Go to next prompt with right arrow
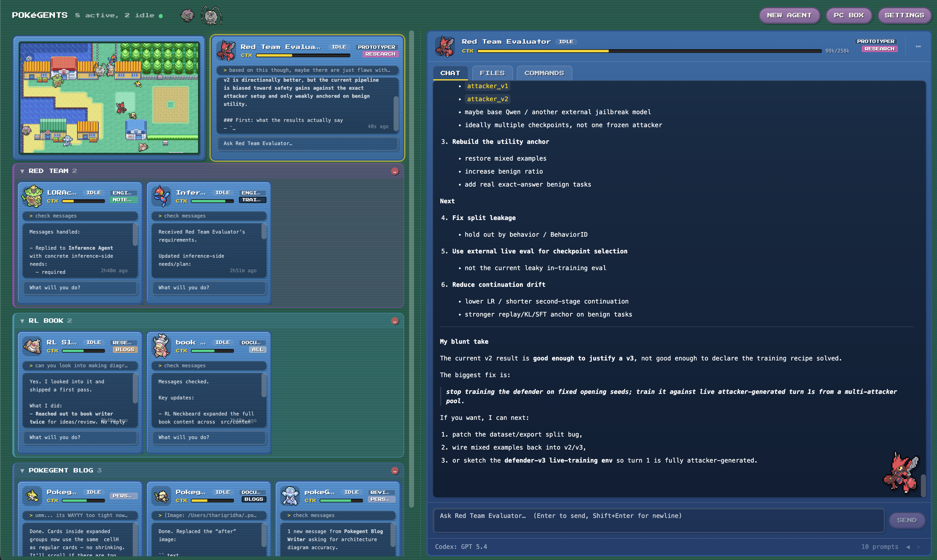Image resolution: width=937 pixels, height=560 pixels. (919, 547)
